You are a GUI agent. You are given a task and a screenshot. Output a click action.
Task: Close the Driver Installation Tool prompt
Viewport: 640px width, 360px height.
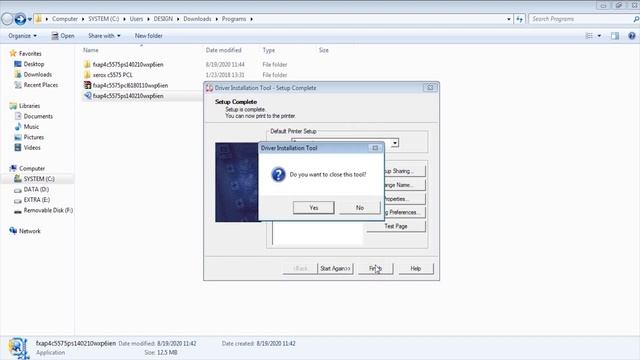pos(375,148)
